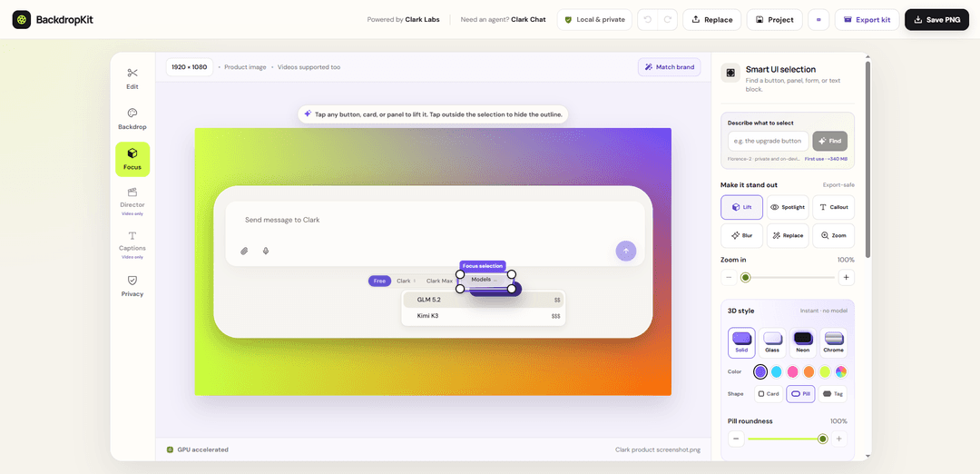This screenshot has height=474, width=980.
Task: Click the undo arrow icon
Action: [648, 19]
